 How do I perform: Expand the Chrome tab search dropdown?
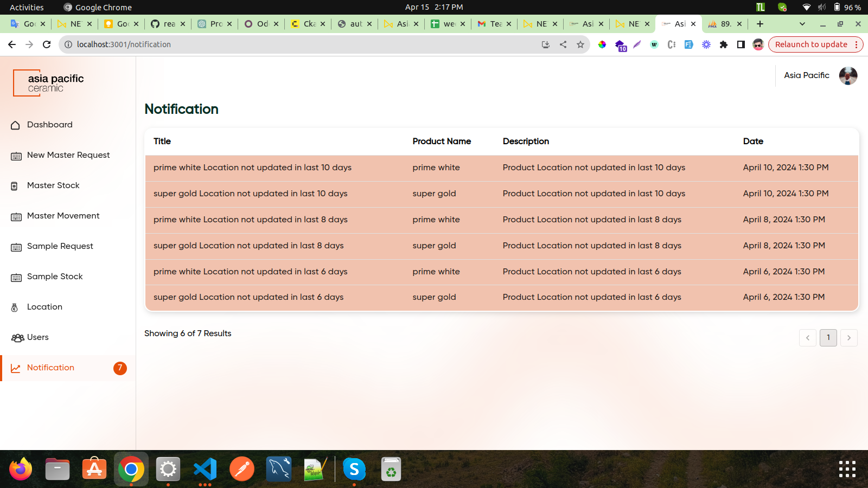tap(802, 24)
